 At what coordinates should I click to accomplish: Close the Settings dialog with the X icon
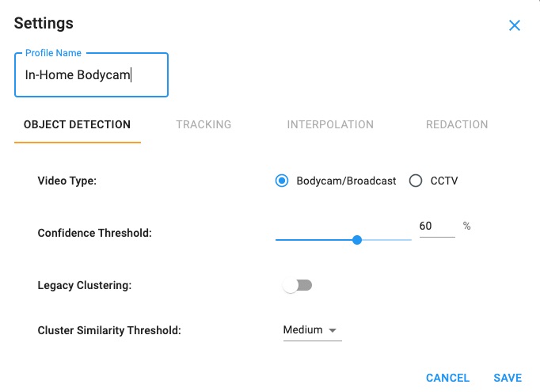515,25
